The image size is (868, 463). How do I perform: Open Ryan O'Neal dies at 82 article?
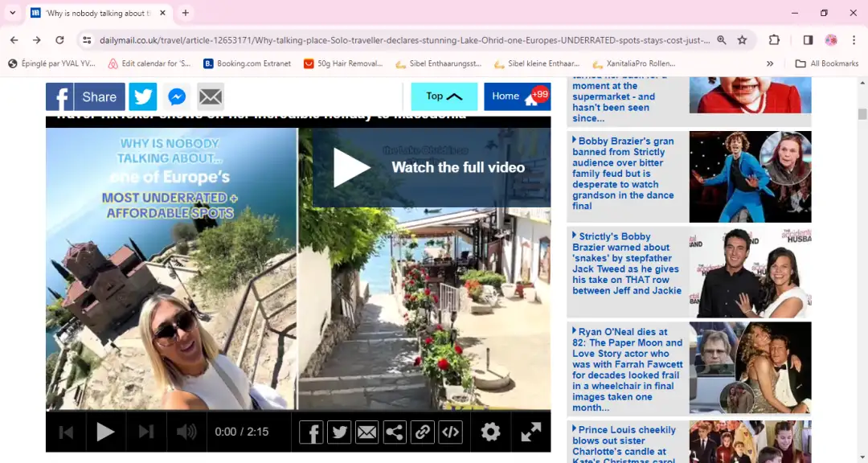click(627, 369)
